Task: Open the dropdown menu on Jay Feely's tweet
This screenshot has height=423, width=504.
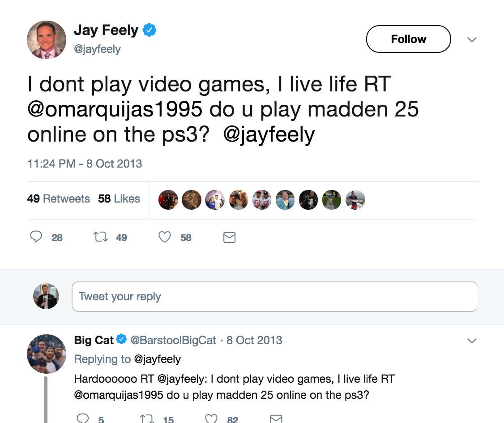Action: coord(472,40)
